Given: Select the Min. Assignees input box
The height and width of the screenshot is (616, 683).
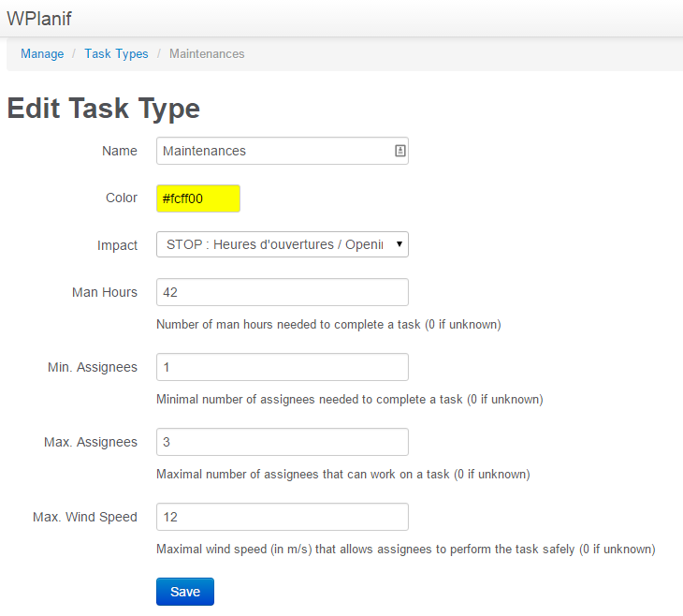Looking at the screenshot, I should [x=282, y=367].
